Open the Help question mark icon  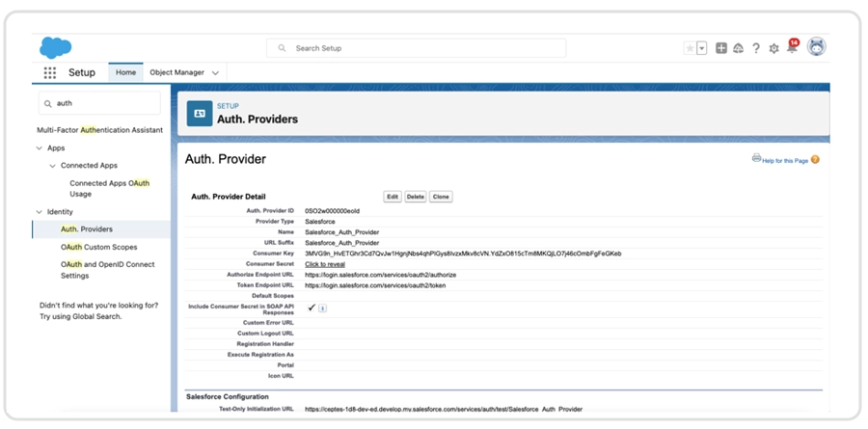pos(756,48)
